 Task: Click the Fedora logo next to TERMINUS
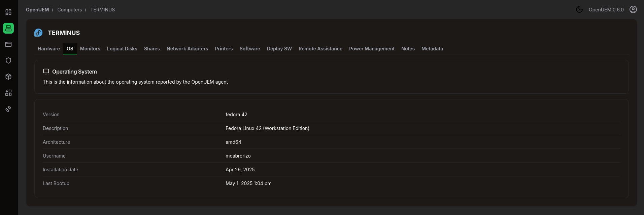click(38, 33)
